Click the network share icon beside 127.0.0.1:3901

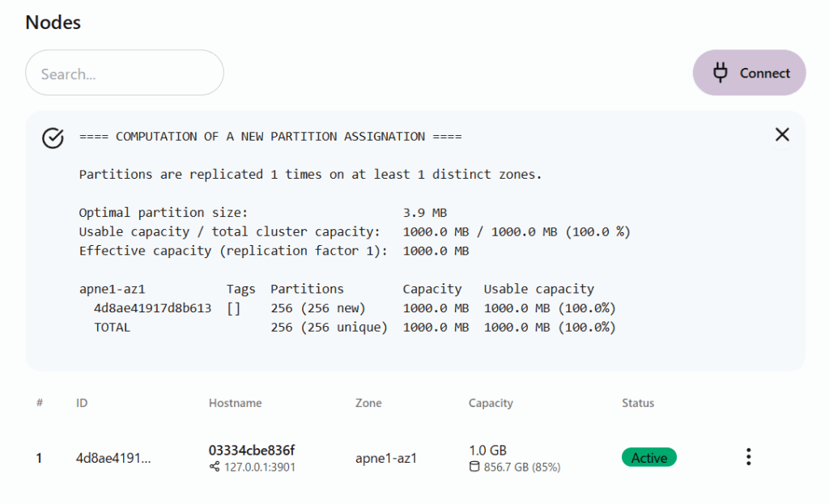pyautogui.click(x=215, y=467)
